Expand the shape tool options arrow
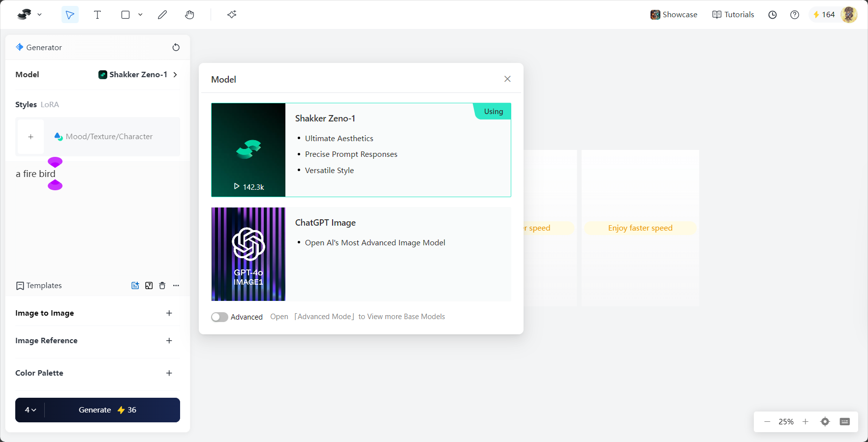 coord(140,15)
